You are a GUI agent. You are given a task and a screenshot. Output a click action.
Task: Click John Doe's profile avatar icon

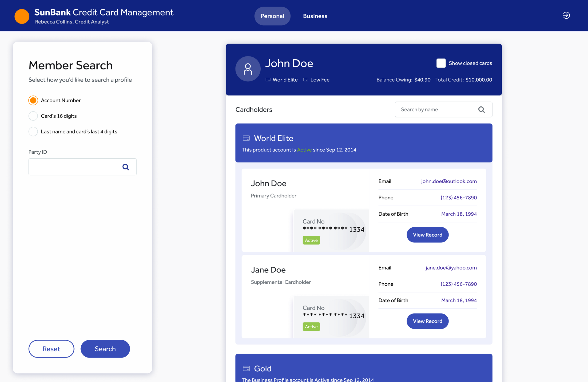pyautogui.click(x=248, y=69)
